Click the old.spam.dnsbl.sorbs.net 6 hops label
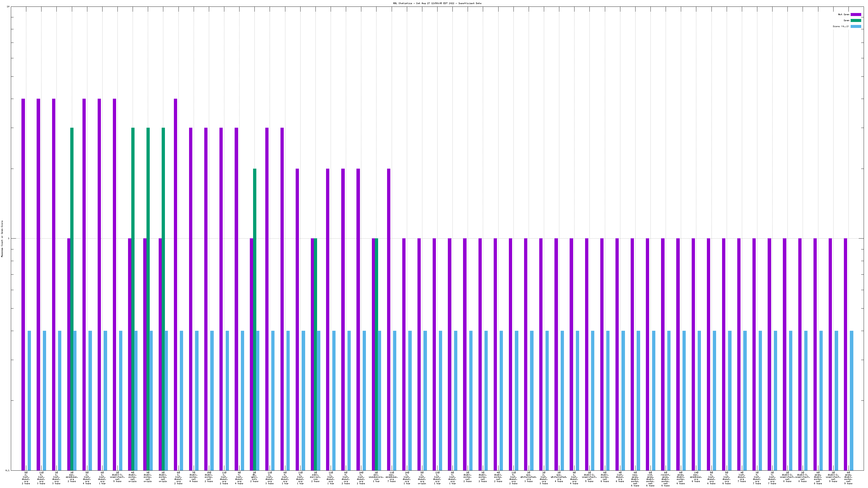The width and height of the screenshot is (868, 488). coord(650,479)
